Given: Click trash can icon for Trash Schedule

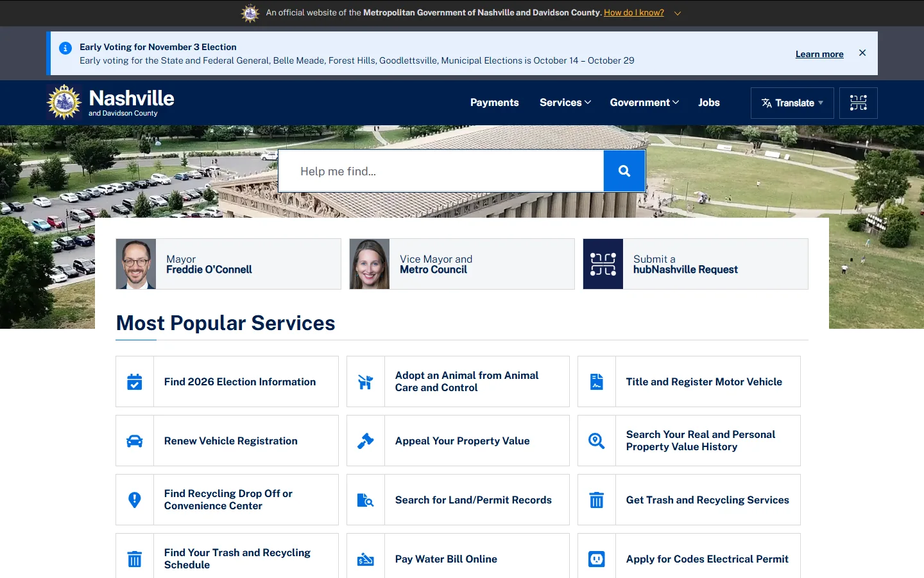Looking at the screenshot, I should [x=135, y=559].
